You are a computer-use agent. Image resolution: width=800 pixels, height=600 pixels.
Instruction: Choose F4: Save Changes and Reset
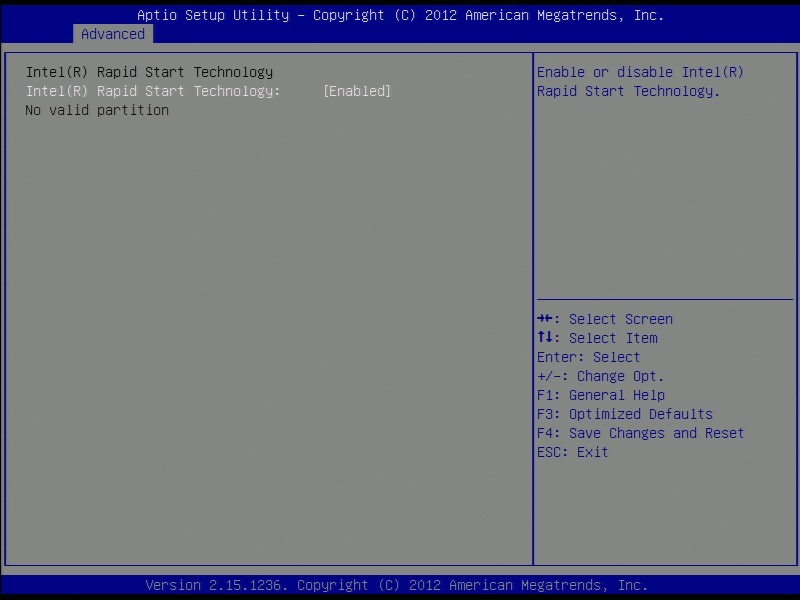640,433
